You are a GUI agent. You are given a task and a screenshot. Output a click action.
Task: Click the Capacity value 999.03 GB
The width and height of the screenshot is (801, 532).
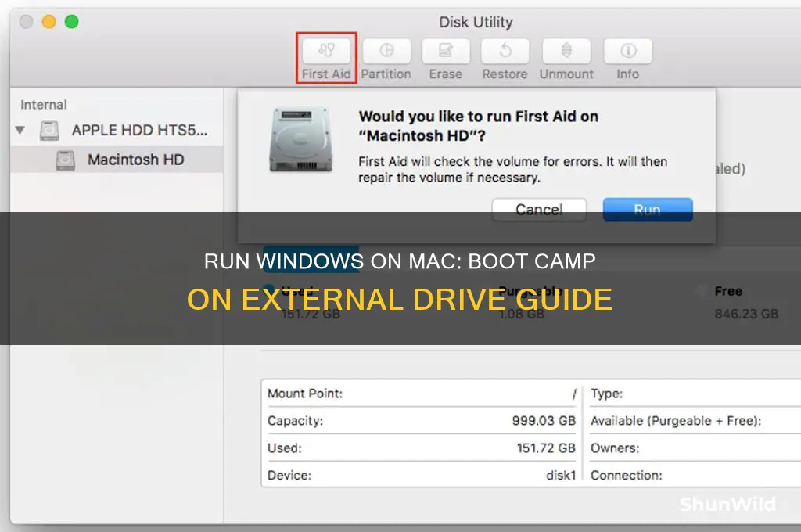pos(544,421)
